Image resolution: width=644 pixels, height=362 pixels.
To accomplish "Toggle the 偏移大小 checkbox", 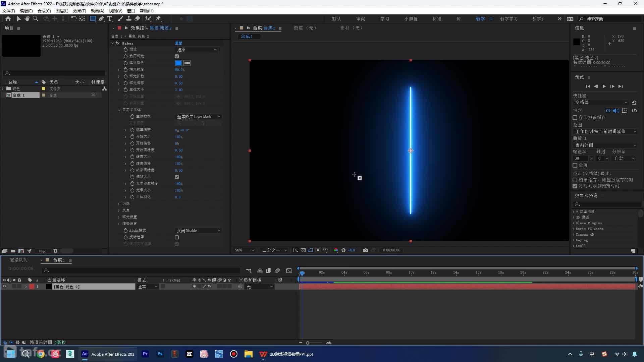I will coord(177,177).
